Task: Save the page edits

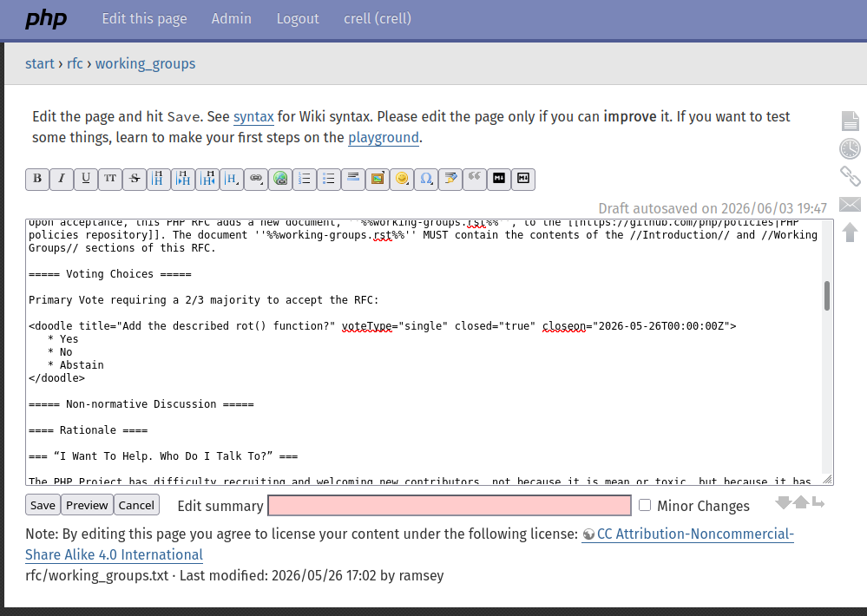Action: point(43,505)
